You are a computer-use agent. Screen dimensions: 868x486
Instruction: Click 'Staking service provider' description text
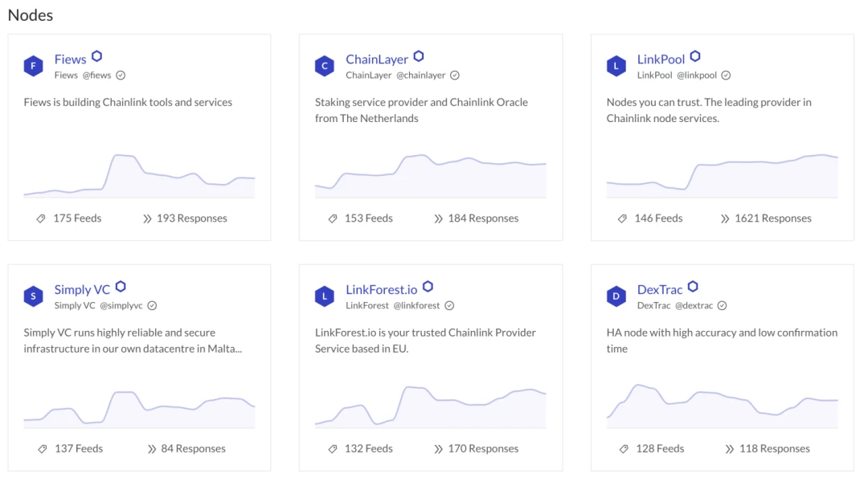click(421, 110)
